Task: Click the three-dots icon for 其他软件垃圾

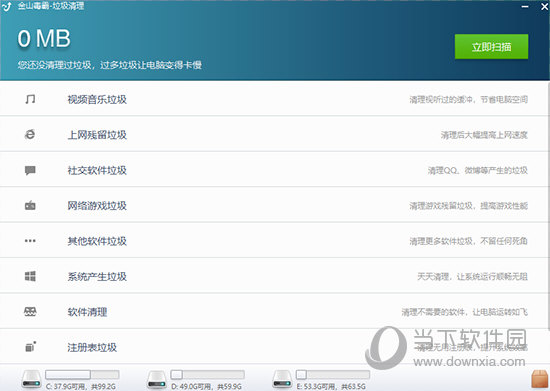Action: pyautogui.click(x=30, y=241)
